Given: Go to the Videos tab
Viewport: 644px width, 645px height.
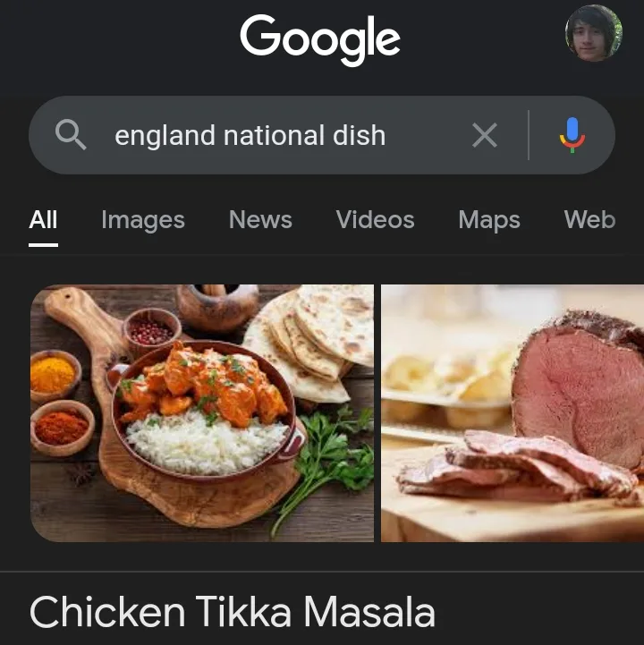Looking at the screenshot, I should coord(375,220).
